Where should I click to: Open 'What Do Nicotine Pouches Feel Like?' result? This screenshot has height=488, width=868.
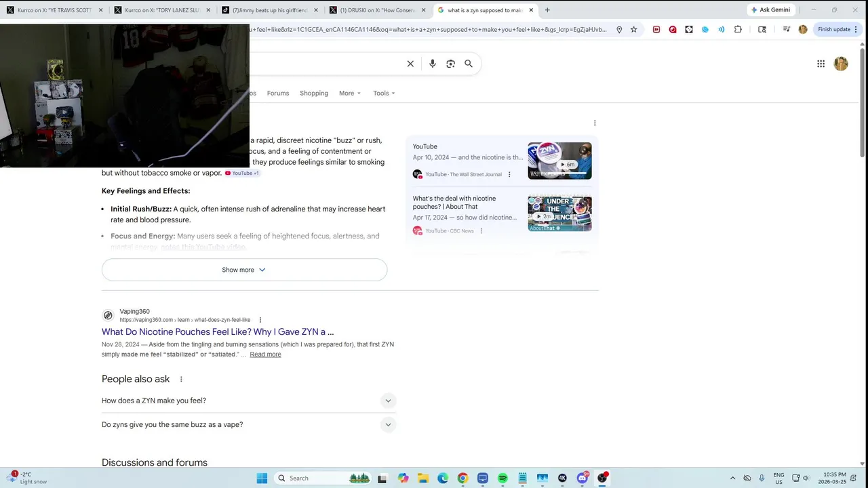point(218,332)
